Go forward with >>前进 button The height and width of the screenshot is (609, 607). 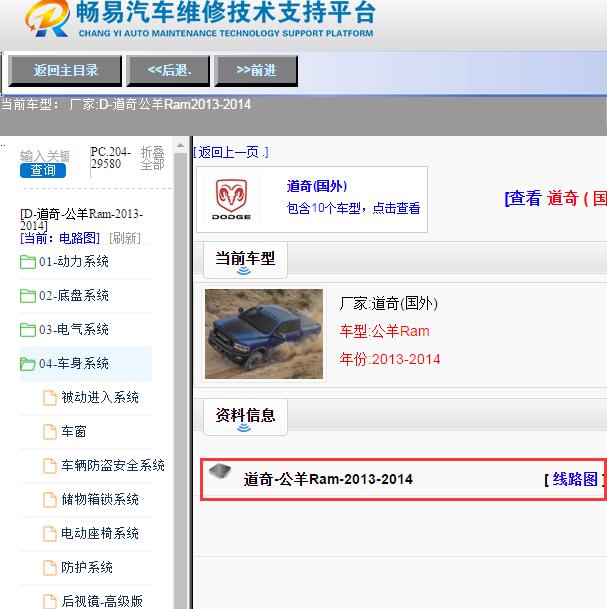pyautogui.click(x=256, y=71)
